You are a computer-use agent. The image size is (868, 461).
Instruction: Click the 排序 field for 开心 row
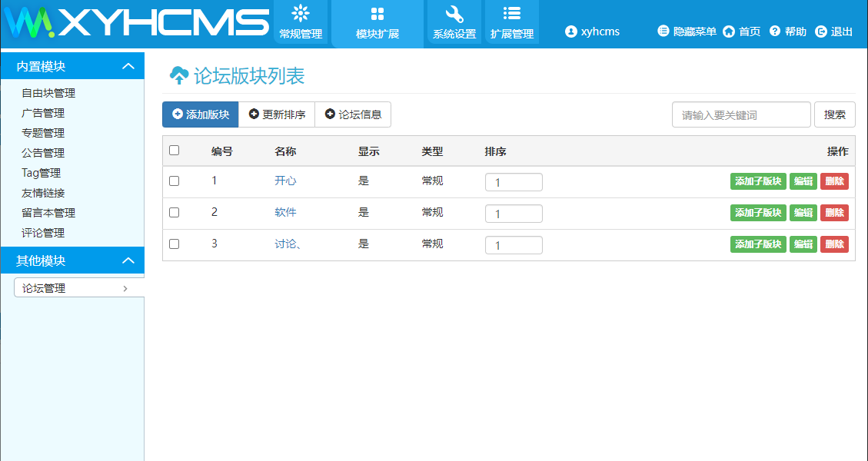(x=514, y=182)
